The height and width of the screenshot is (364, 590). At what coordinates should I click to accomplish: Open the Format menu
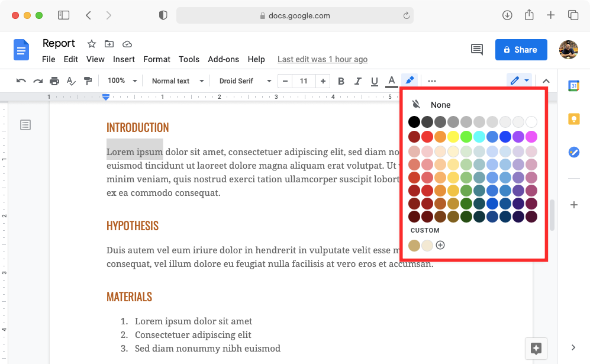tap(156, 59)
